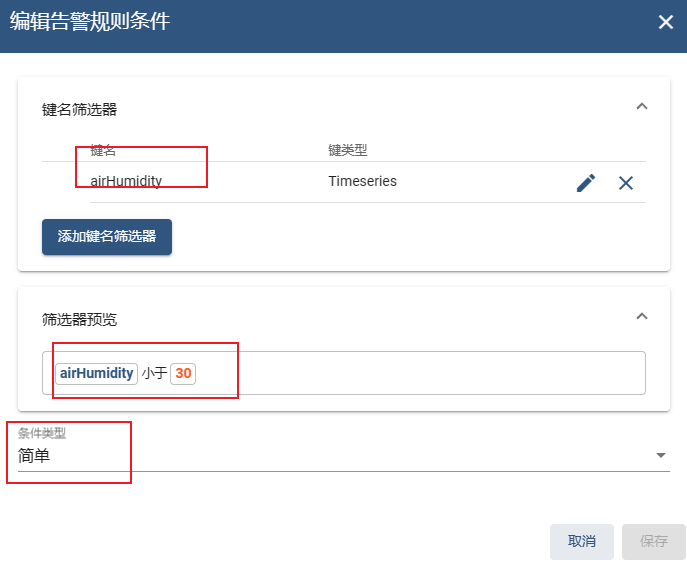
Task: Select the airHumidity key name cell
Action: coord(126,181)
